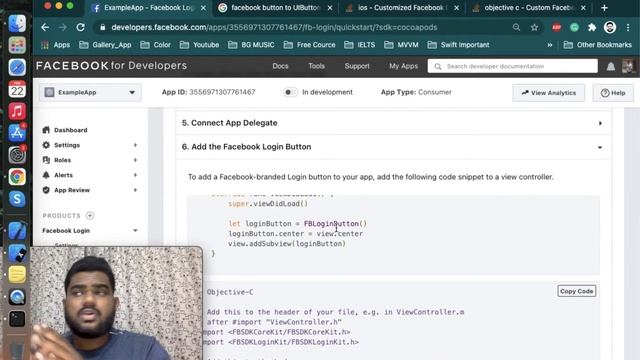
Task: Open System Preferences from the dock
Action: (x=17, y=155)
